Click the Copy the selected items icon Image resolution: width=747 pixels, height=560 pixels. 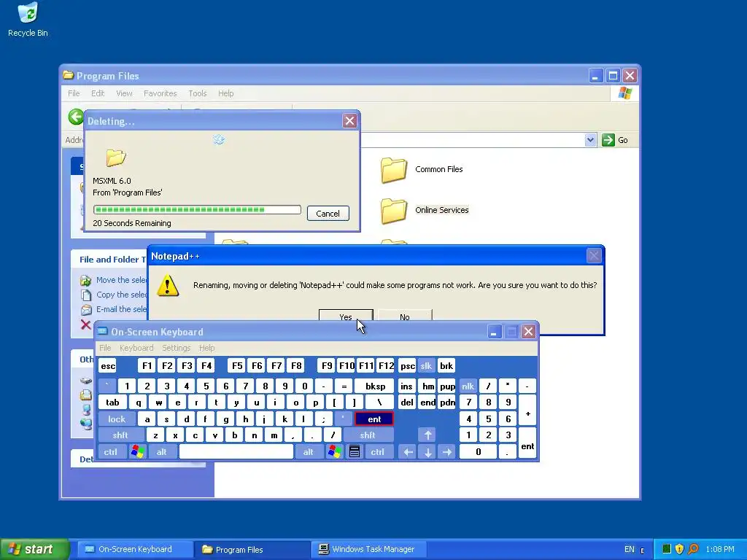[86, 295]
